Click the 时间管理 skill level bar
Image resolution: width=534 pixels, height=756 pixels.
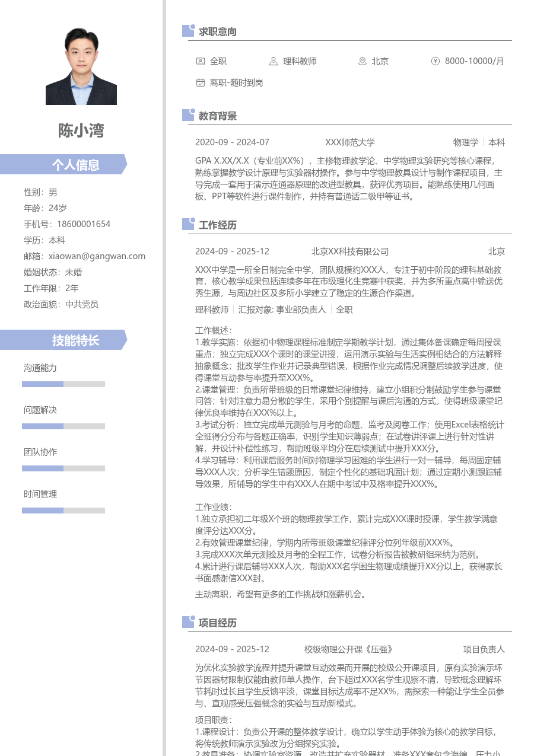63,511
